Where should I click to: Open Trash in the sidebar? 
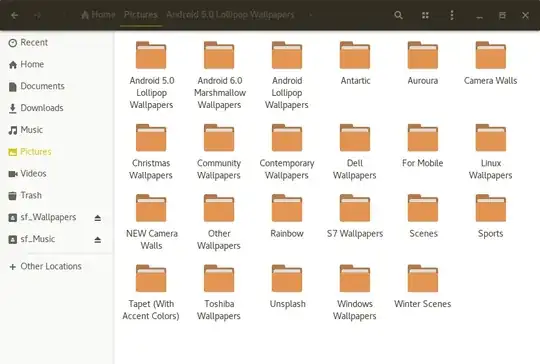57,195
